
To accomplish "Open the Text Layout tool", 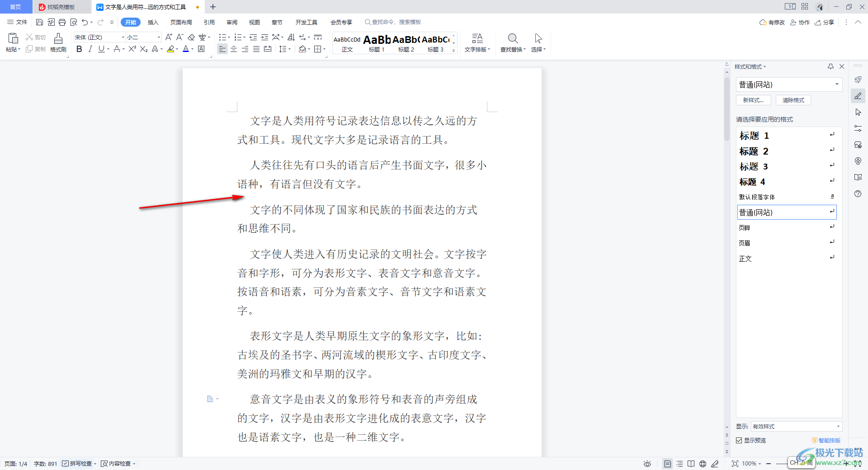I will [x=477, y=42].
